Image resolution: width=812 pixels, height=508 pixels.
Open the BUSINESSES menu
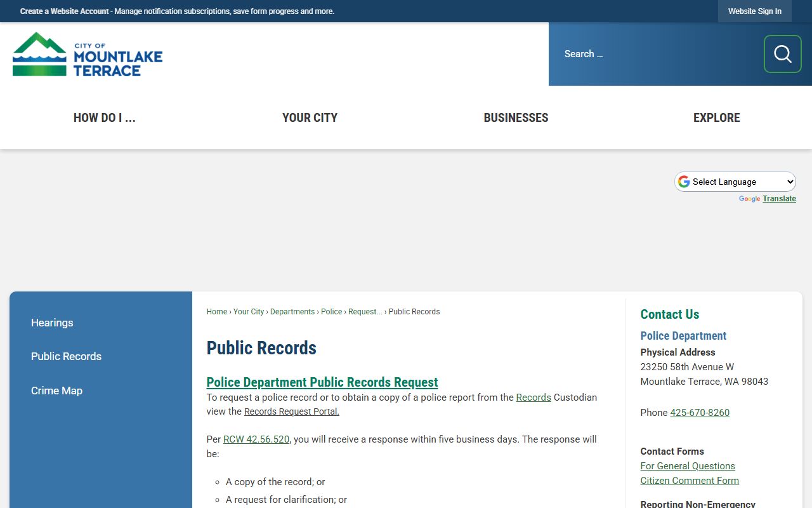pyautogui.click(x=516, y=117)
